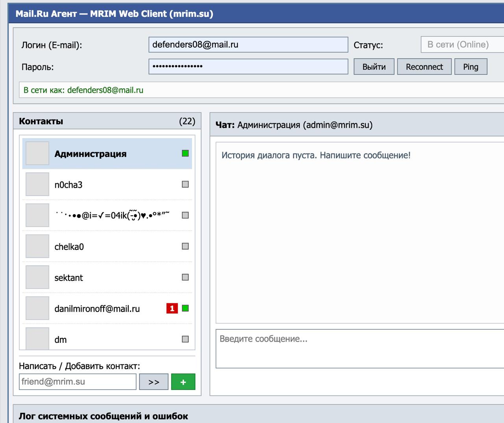This screenshot has width=504, height=423.
Task: Send a Ping to the server
Action: click(x=471, y=67)
